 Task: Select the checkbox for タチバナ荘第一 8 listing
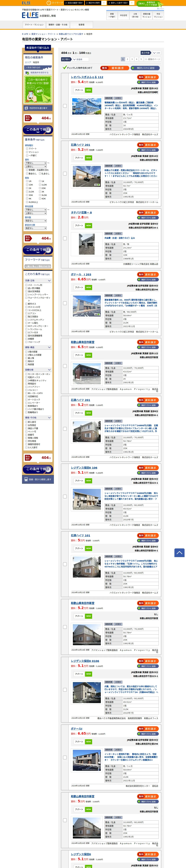(x=65, y=238)
